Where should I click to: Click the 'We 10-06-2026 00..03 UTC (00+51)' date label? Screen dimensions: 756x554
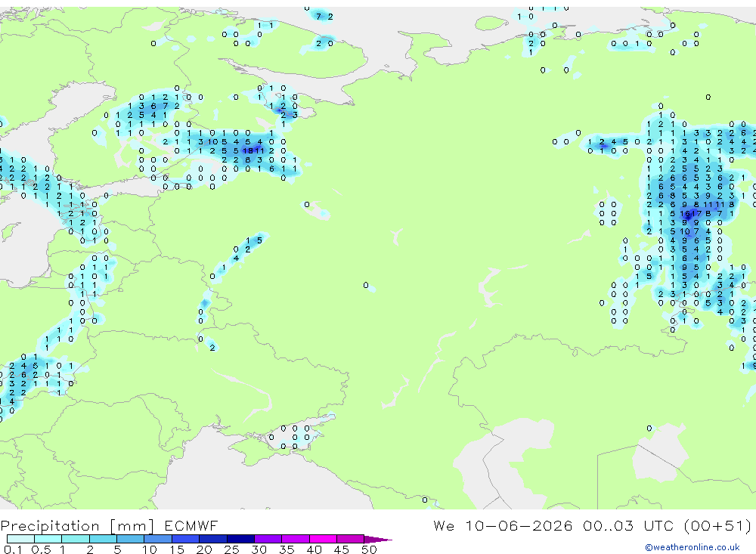coord(592,525)
